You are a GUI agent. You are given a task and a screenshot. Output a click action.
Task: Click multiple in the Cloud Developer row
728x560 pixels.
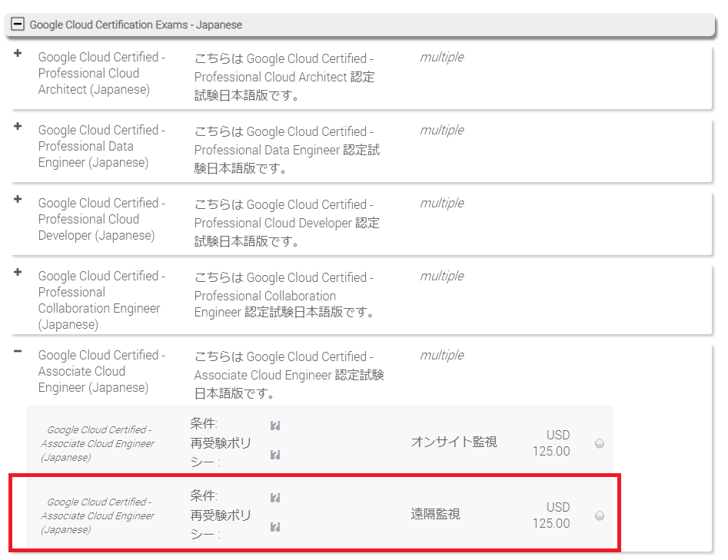click(442, 203)
